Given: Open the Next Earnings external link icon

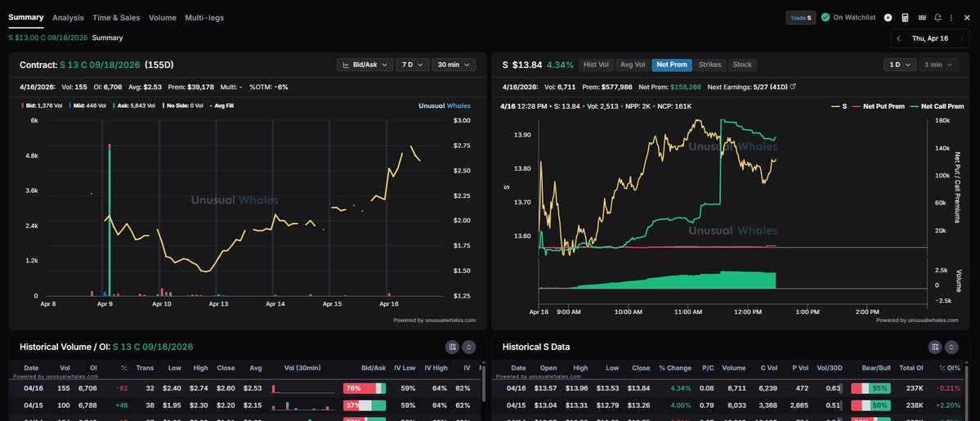Looking at the screenshot, I should tap(793, 87).
